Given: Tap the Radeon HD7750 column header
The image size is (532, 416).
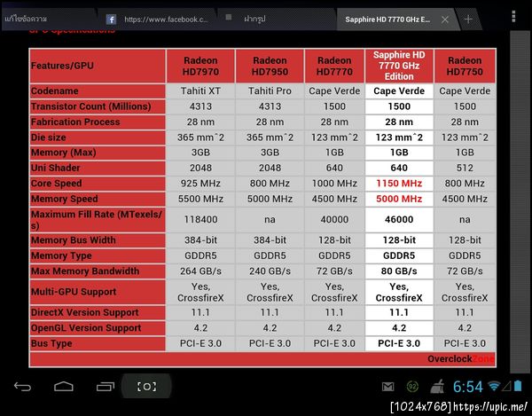Looking at the screenshot, I should [x=465, y=66].
